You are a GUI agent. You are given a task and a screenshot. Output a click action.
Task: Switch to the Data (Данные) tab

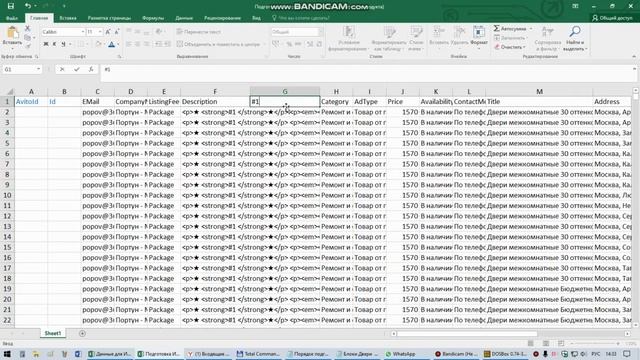(x=184, y=18)
